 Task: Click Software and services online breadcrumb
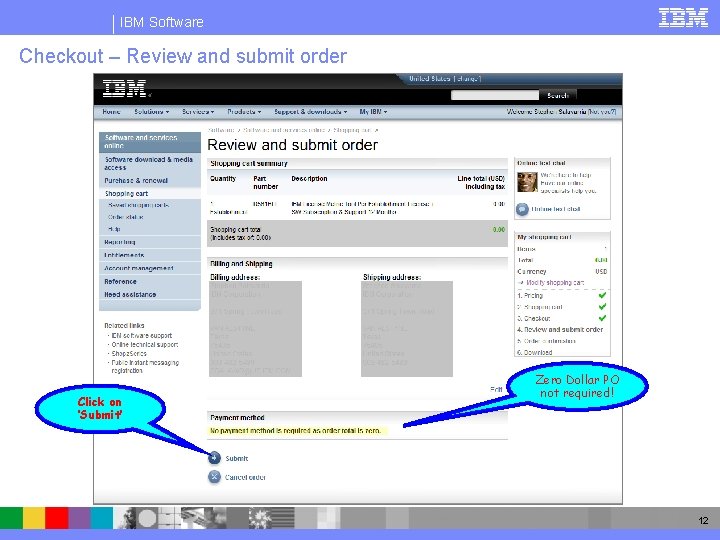[284, 130]
